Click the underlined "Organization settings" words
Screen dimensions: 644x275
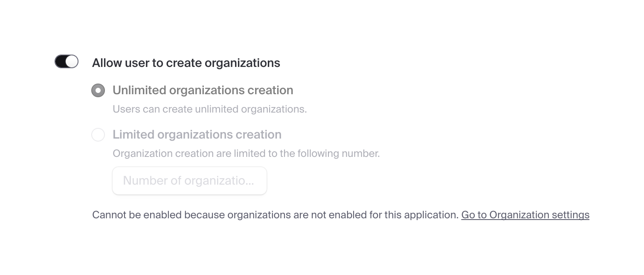pyautogui.click(x=540, y=215)
